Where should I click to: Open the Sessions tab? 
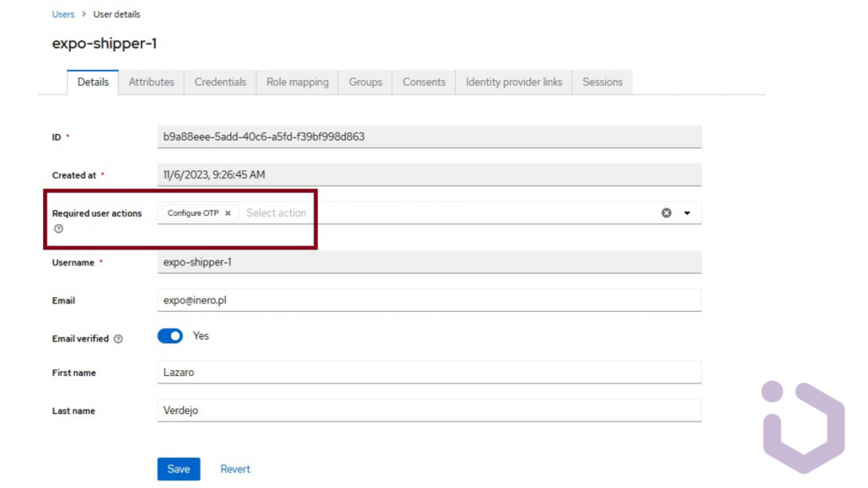602,82
